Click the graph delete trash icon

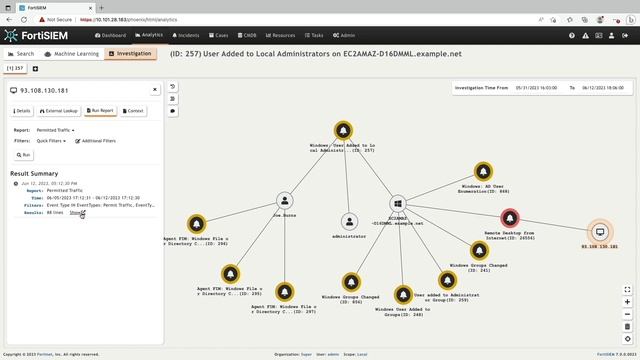tap(627, 327)
